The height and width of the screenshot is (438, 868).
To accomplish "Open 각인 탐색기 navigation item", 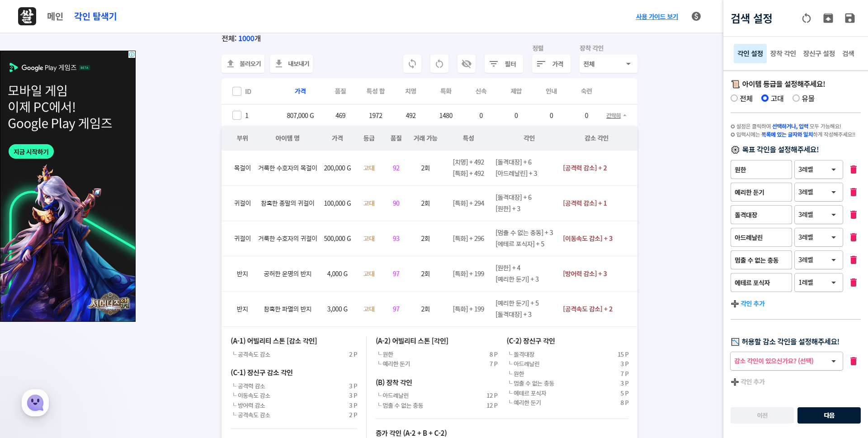I will 95,16.
